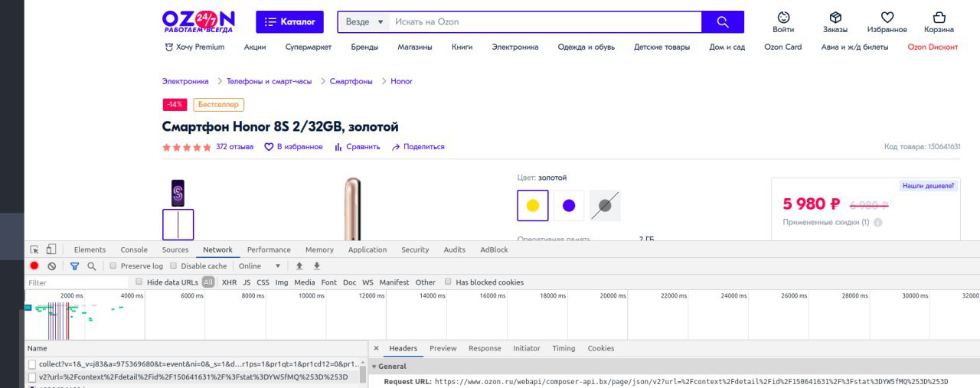The width and height of the screenshot is (980, 388).
Task: Click the Нашли дешевле? button
Action: click(x=928, y=185)
